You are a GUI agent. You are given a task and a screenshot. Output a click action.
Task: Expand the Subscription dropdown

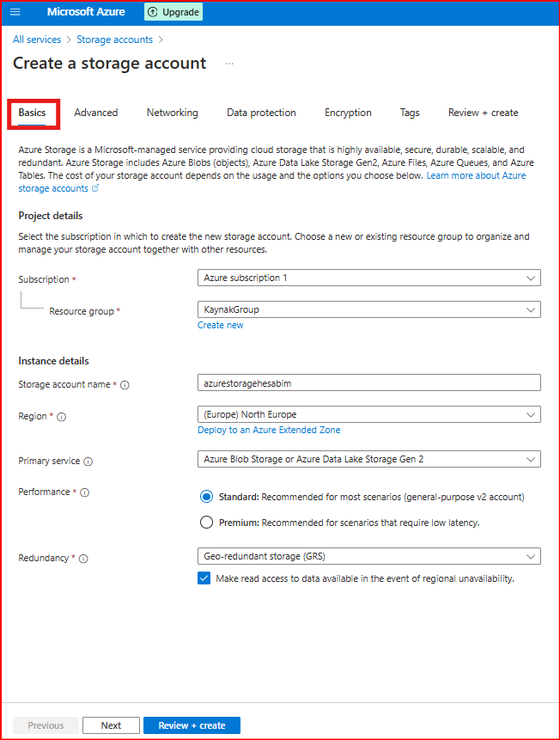[369, 278]
